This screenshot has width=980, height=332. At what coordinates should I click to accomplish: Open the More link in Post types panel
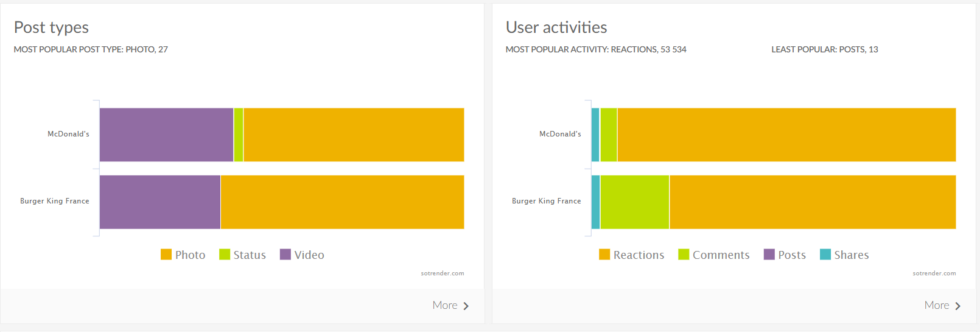pos(445,305)
